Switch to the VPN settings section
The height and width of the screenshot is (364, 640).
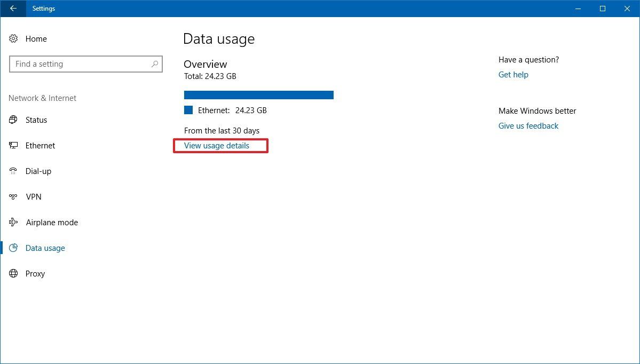pos(34,196)
